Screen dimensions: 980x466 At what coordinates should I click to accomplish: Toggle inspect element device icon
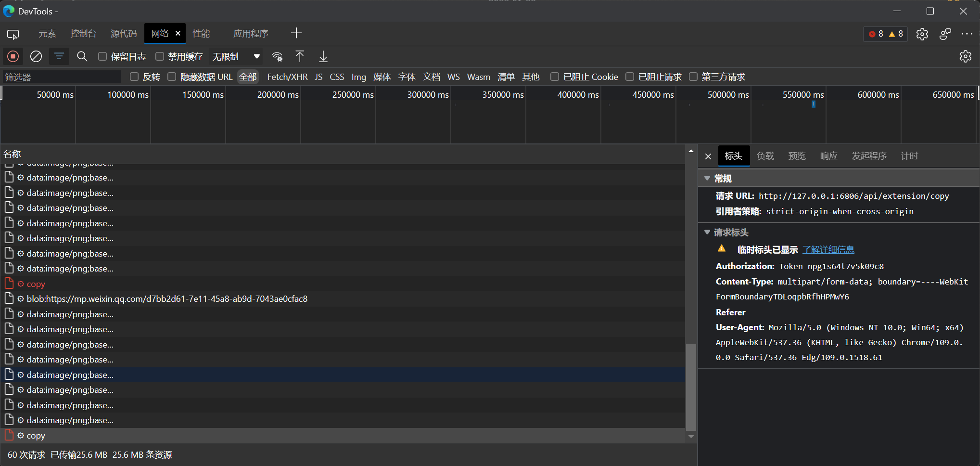[13, 34]
